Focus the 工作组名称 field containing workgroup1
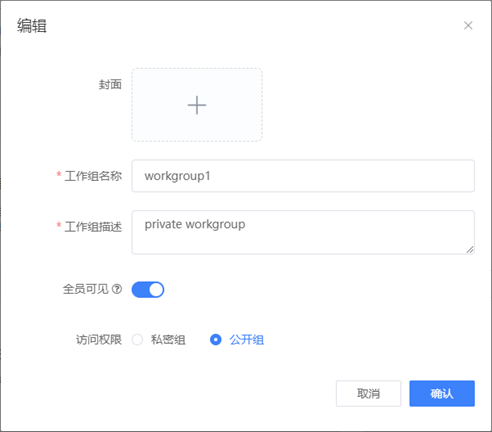492x432 pixels. [x=303, y=176]
